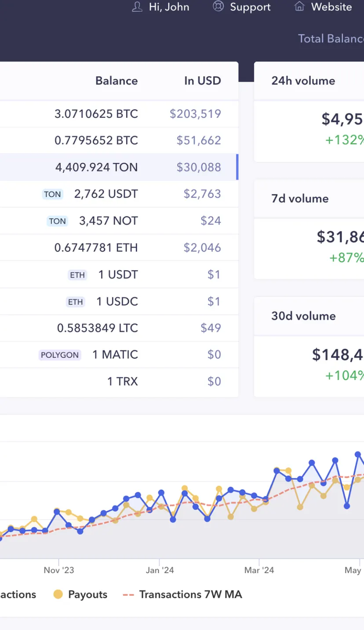This screenshot has width=364, height=630.
Task: Click the Support lifebuoy icon
Action: tap(218, 7)
